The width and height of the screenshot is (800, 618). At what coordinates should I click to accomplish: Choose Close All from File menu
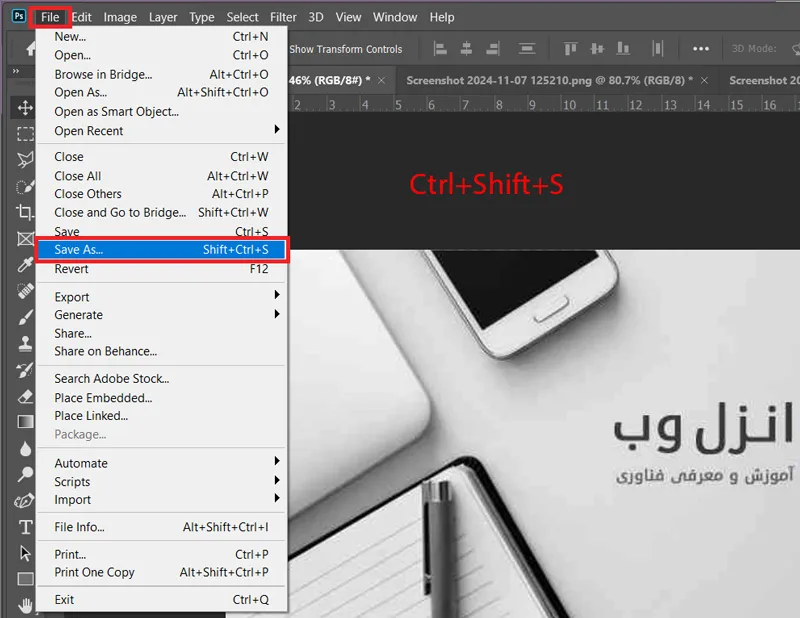coord(162,176)
